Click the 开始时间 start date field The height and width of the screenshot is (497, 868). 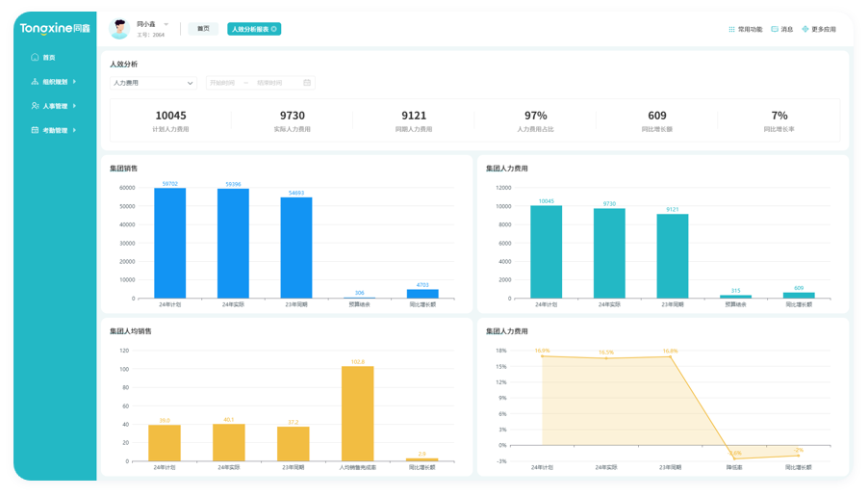tap(223, 83)
